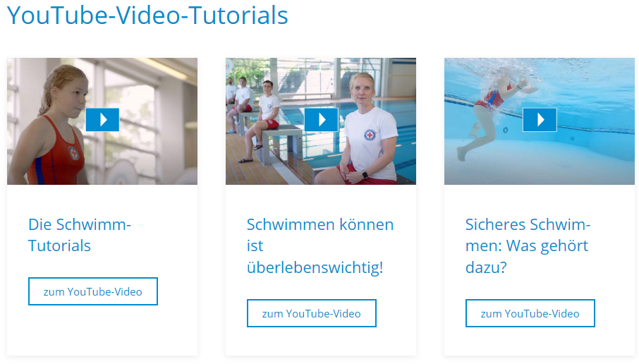Click the smartwatch on the woman's wrist
The image size is (639, 364).
365,174
